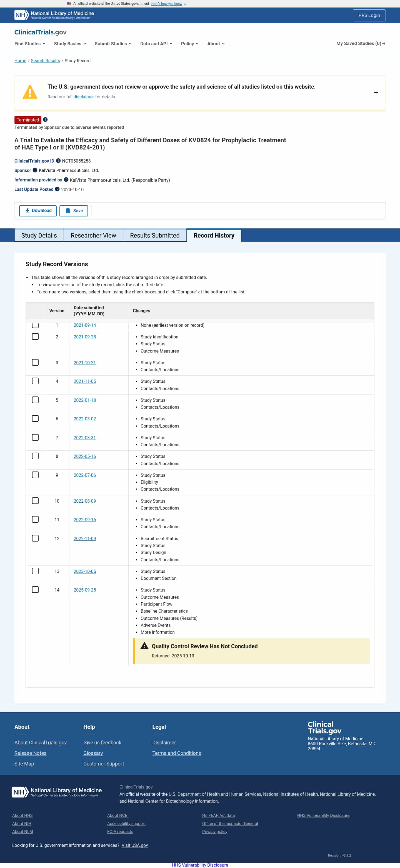Expand the disclaimer with the plus icon
Screen dimensions: 400x868
pyautogui.click(x=376, y=93)
